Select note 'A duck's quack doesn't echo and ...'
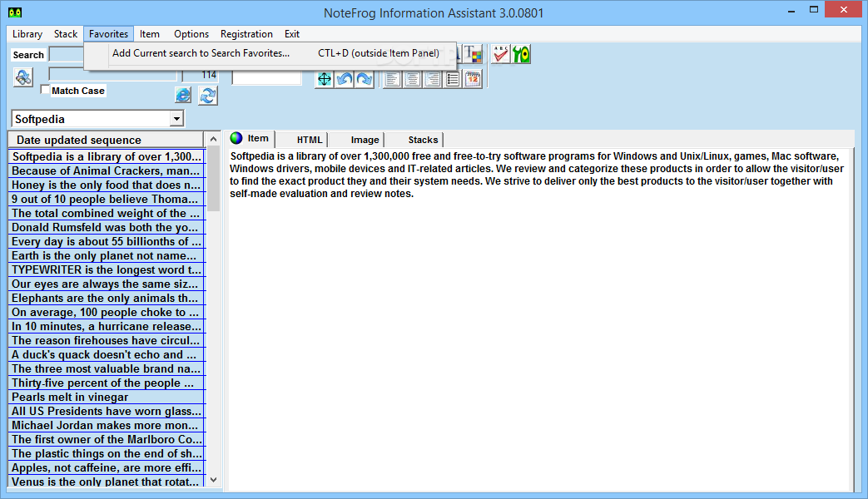868x499 pixels. point(107,354)
